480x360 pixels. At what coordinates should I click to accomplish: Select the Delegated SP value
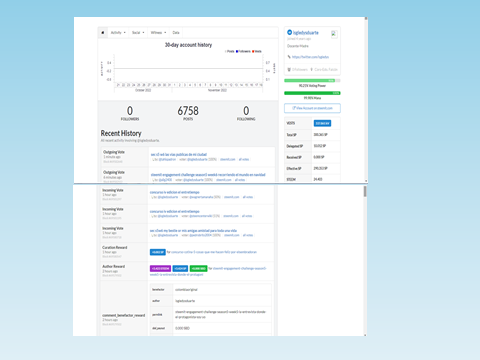coord(320,146)
